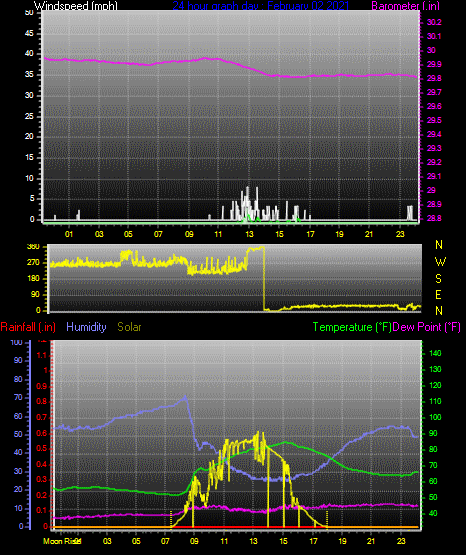Click the "30.1" barometer axis value

pyautogui.click(x=434, y=36)
